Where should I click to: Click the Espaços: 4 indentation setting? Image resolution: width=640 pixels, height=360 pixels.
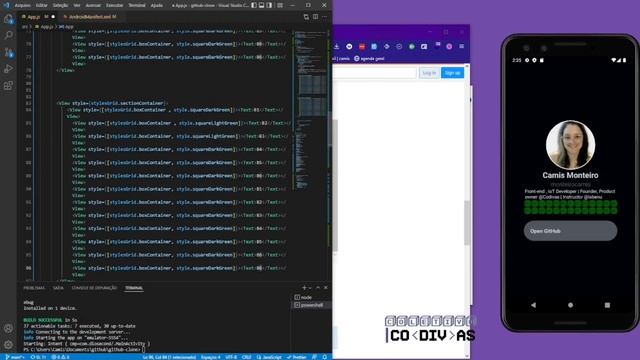(x=211, y=357)
